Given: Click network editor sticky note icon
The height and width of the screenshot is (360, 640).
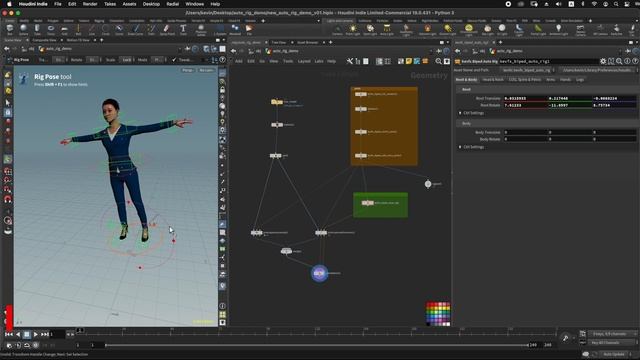Looking at the screenshot, I should point(409,61).
